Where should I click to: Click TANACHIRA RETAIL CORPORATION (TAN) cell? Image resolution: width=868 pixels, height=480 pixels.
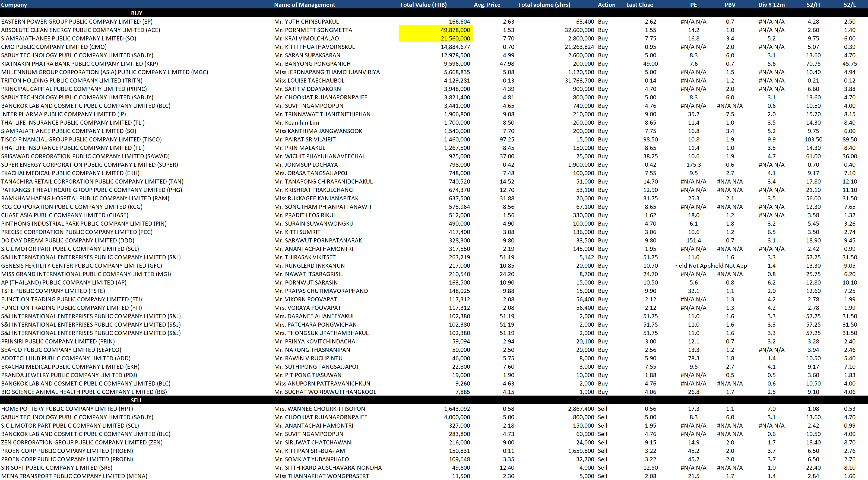tap(92, 182)
